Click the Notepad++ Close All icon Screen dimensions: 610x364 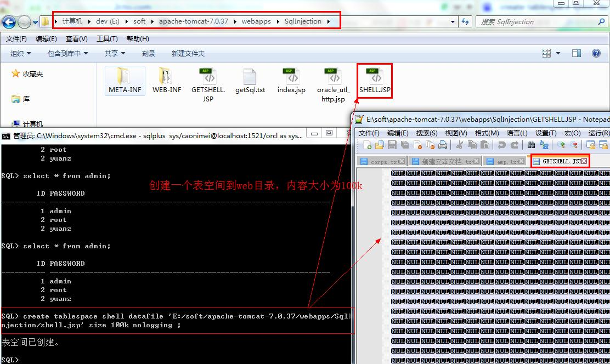[x=430, y=145]
